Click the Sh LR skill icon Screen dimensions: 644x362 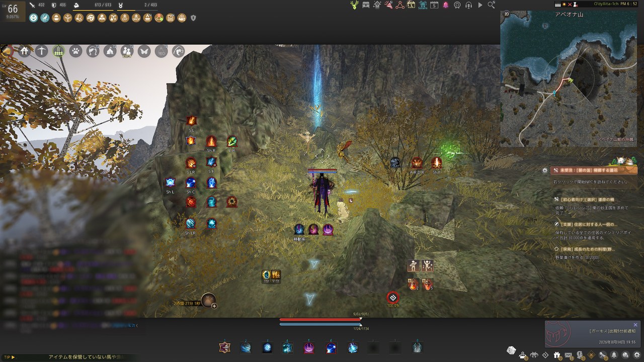click(x=191, y=224)
